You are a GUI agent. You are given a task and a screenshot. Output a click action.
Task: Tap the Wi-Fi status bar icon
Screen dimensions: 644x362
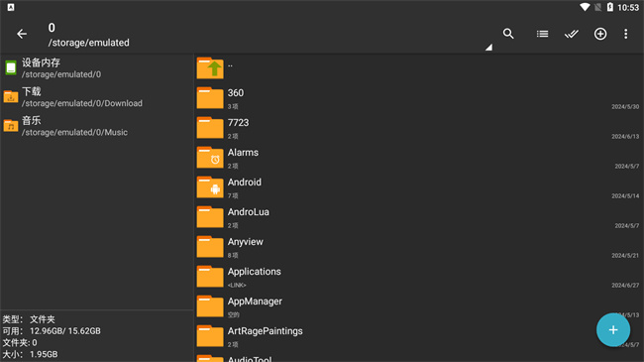(585, 7)
